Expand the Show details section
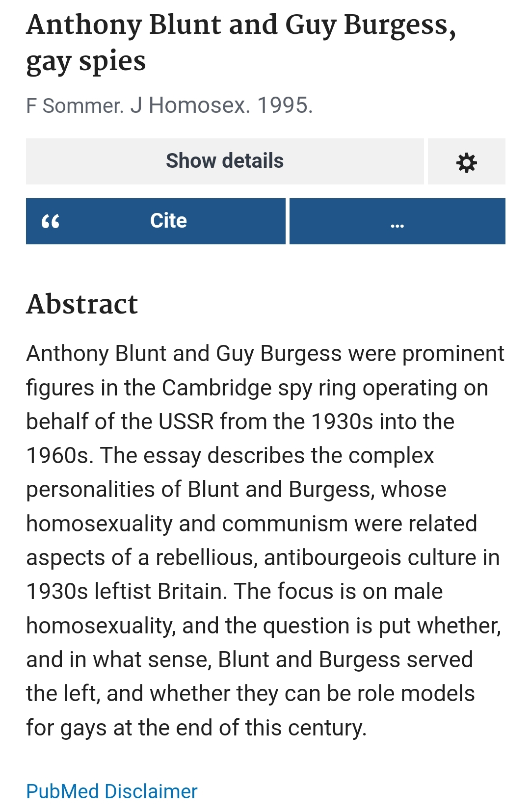Screen dimensions: 530x812 click(x=225, y=161)
